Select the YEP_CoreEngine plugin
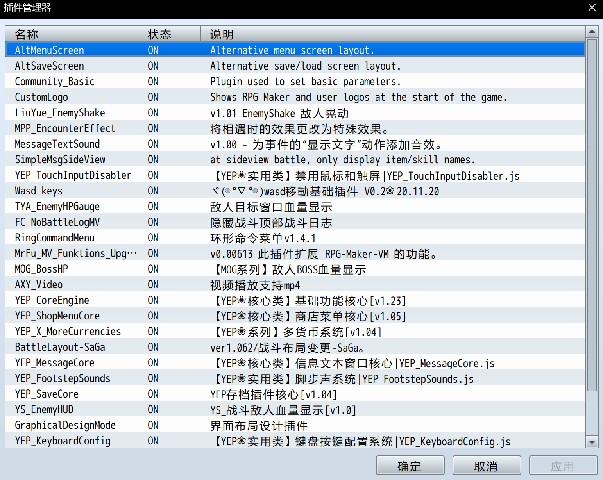This screenshot has width=603, height=480. 295,300
